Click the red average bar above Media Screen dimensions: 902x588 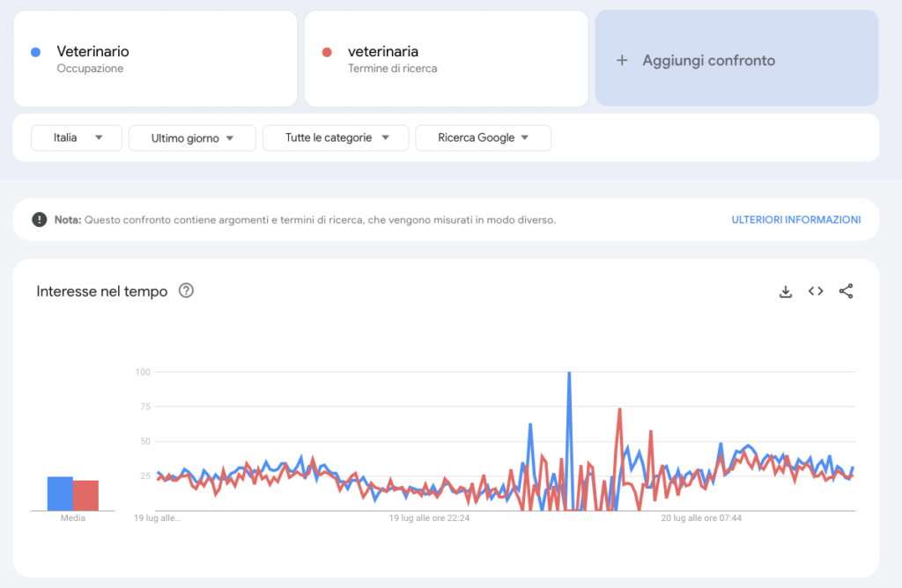[85, 495]
